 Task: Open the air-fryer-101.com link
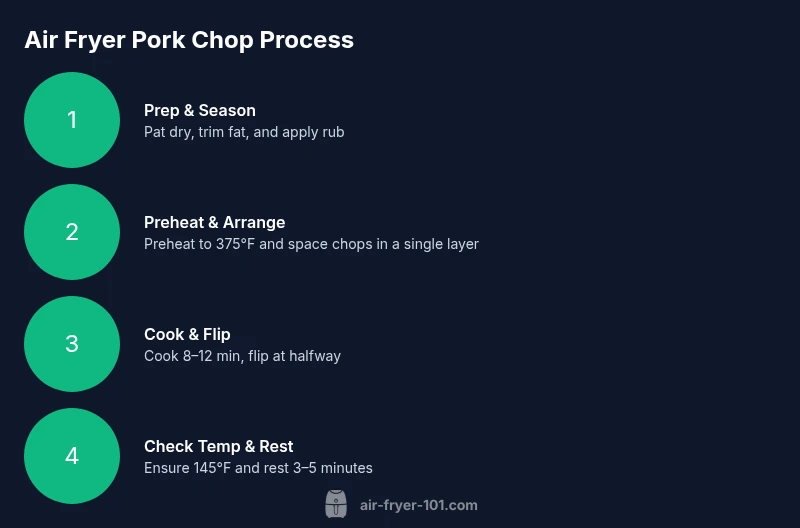click(418, 505)
